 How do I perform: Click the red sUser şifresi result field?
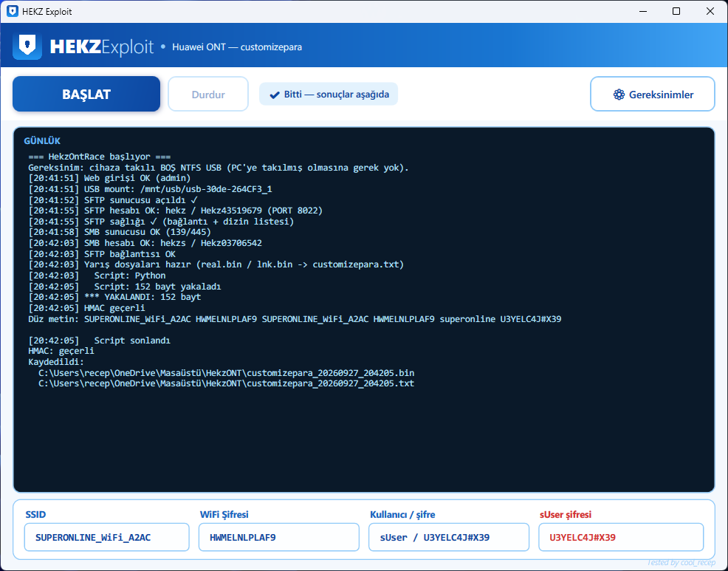coord(621,537)
